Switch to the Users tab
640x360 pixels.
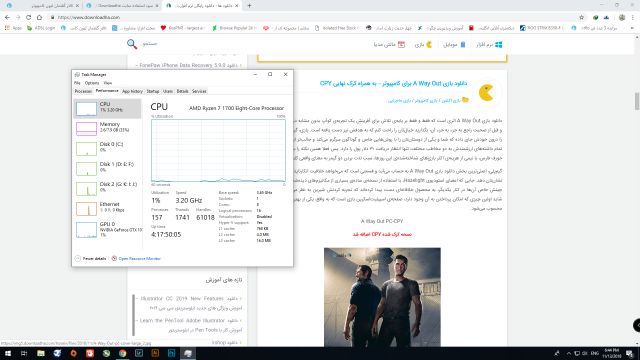click(168, 91)
